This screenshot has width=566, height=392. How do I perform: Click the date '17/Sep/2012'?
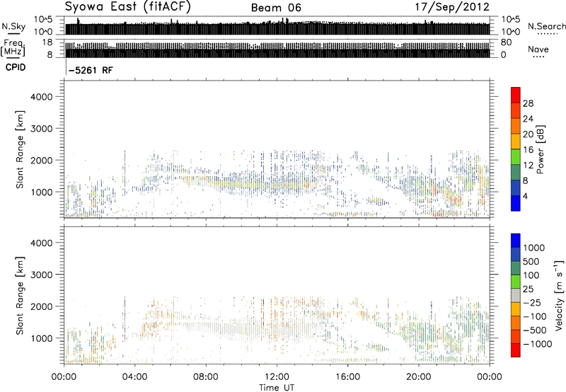[452, 7]
